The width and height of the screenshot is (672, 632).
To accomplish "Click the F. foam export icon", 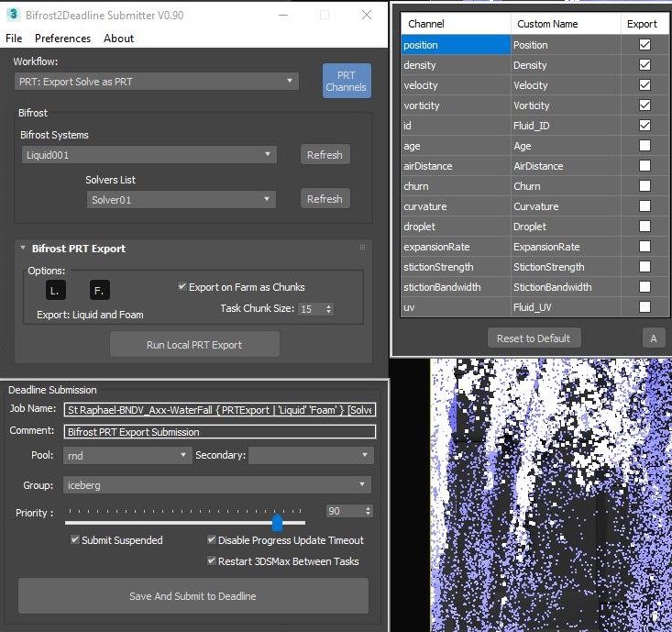I will [x=100, y=290].
